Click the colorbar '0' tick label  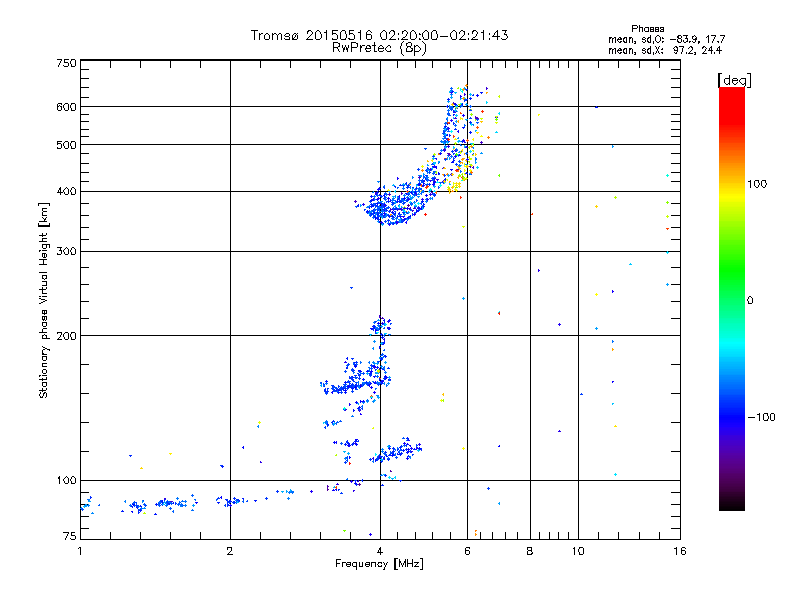750,301
